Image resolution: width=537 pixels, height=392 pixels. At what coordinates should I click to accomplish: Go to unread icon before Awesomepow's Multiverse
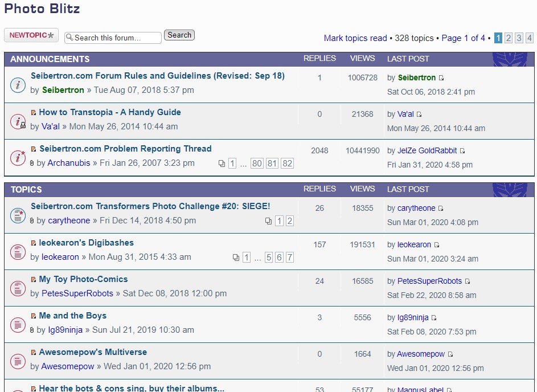(x=34, y=352)
